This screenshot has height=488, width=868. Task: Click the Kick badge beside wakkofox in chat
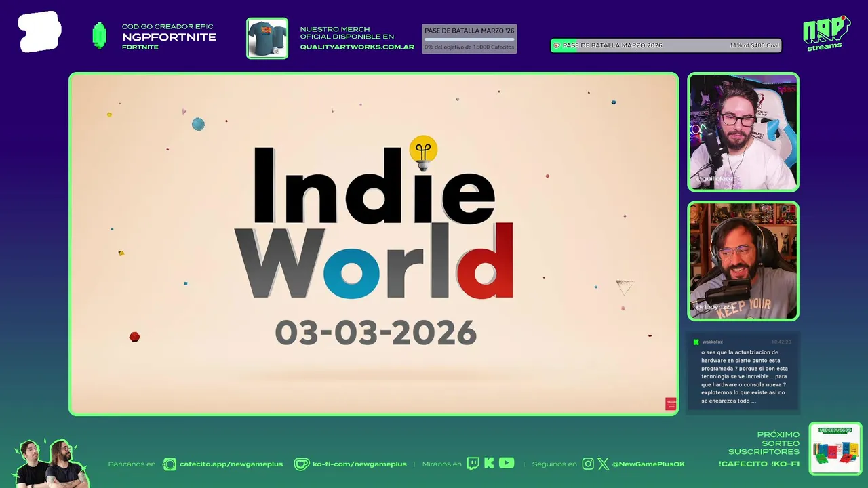(696, 342)
